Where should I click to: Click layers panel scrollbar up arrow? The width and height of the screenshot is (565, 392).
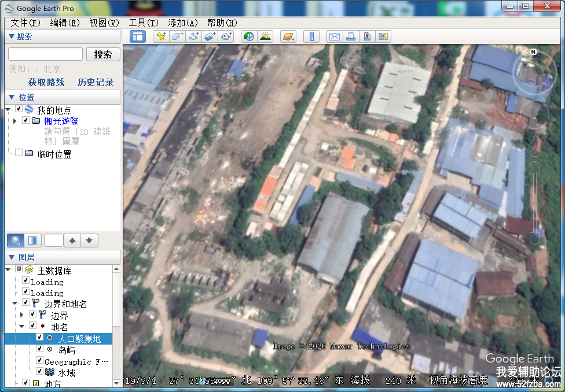point(116,269)
